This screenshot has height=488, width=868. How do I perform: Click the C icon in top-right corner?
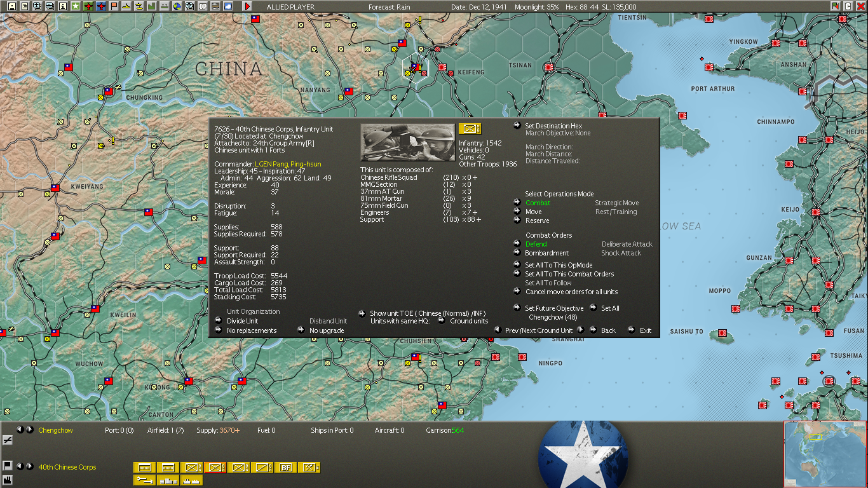tap(848, 6)
